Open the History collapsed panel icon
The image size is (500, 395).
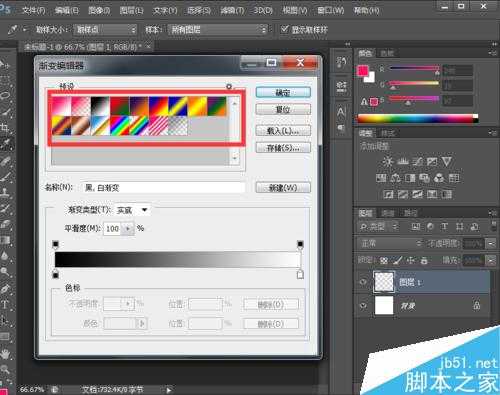click(x=341, y=62)
